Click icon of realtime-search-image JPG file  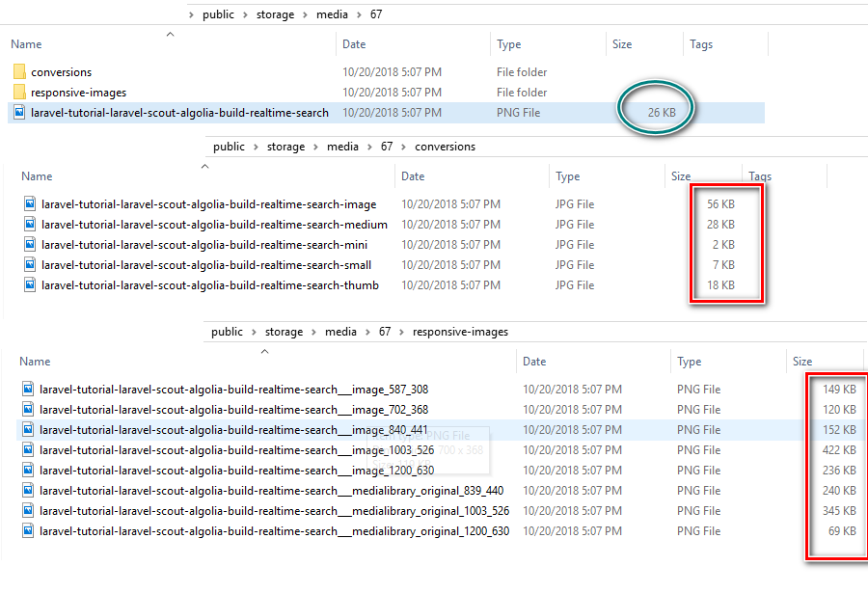(x=30, y=204)
